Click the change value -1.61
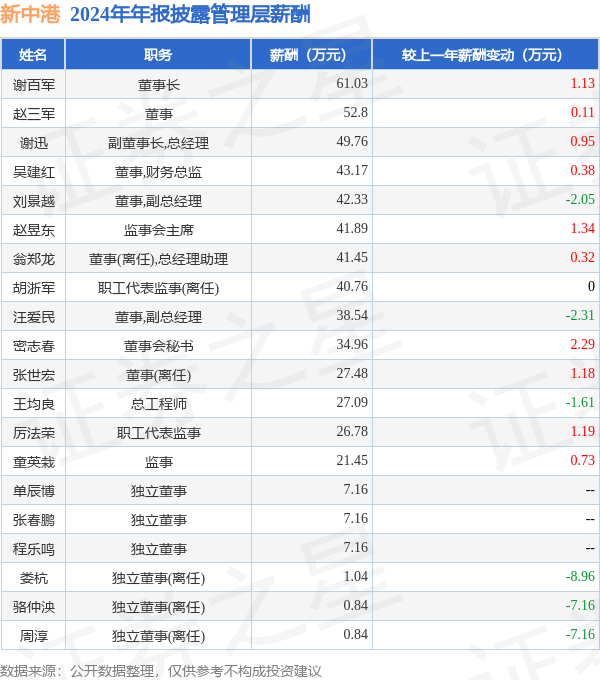 [x=580, y=402]
